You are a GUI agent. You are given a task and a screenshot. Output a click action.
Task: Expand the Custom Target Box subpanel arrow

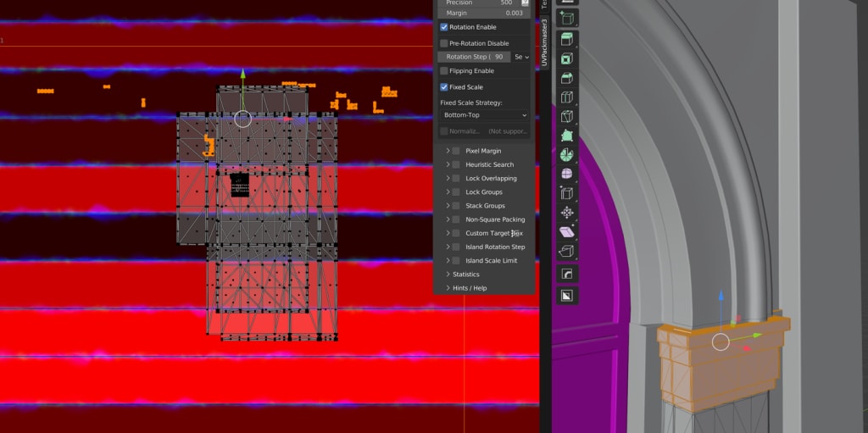(448, 233)
